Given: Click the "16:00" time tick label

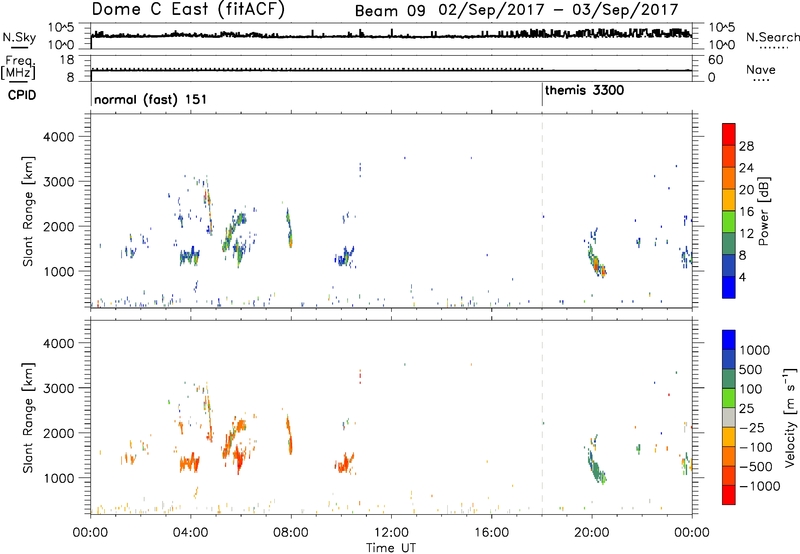Looking at the screenshot, I should click(x=491, y=533).
